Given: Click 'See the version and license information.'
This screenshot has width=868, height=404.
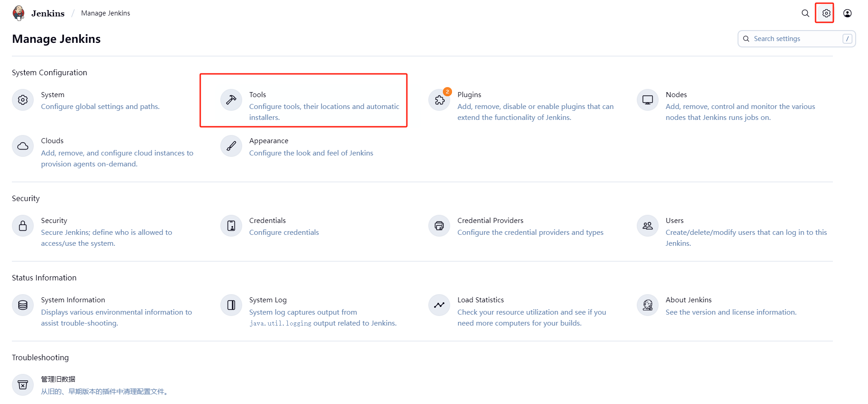Looking at the screenshot, I should coord(731,312).
